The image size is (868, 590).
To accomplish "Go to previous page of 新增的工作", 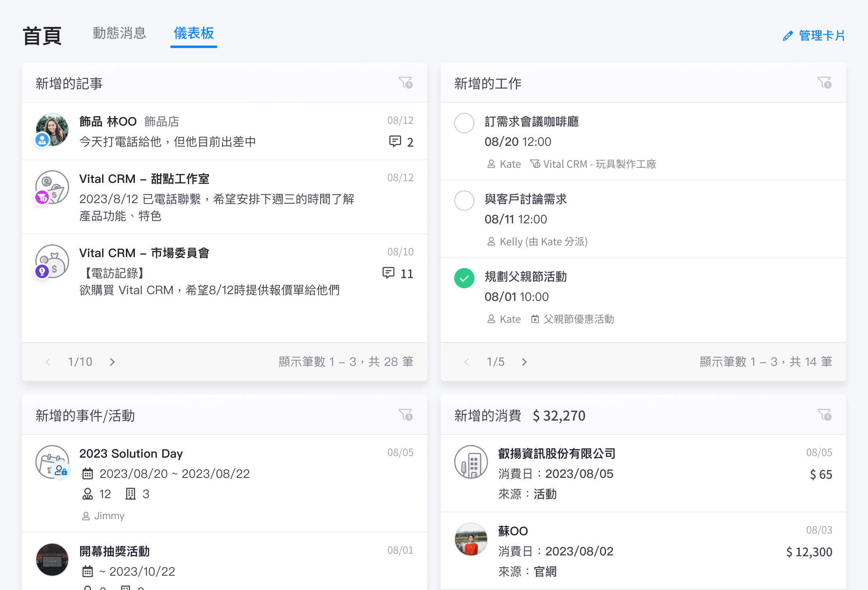I will click(467, 362).
